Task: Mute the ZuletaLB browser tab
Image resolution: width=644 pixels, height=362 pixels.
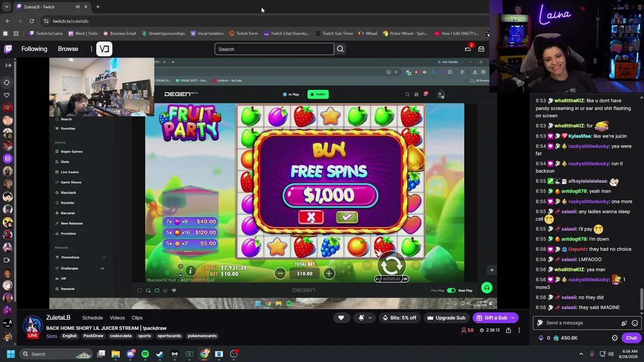Action: 77,7
